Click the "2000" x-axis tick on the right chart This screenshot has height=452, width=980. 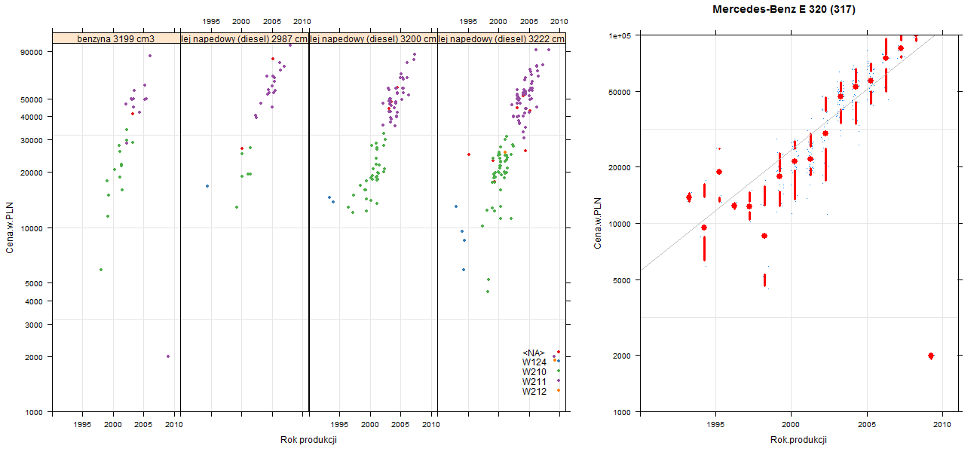click(790, 426)
